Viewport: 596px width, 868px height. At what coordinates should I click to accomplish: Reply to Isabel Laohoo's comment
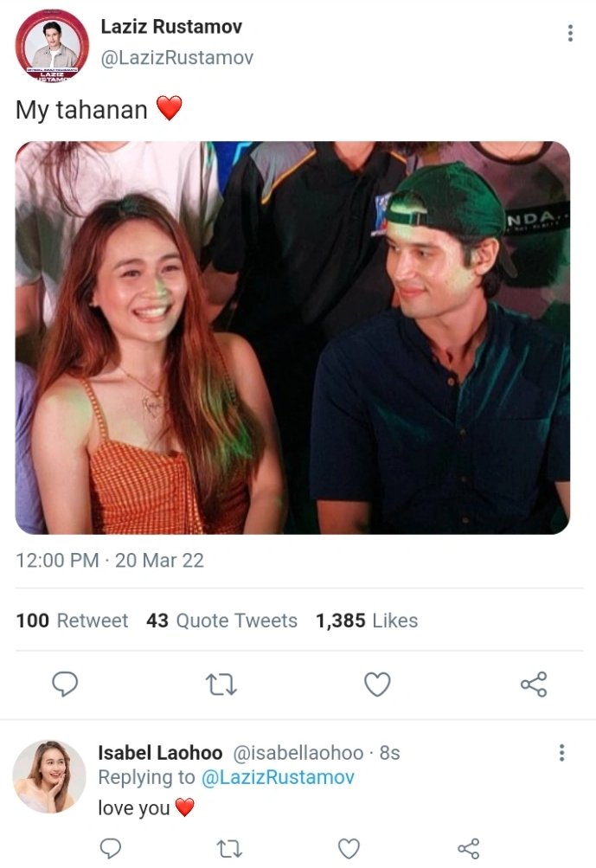coord(110,848)
